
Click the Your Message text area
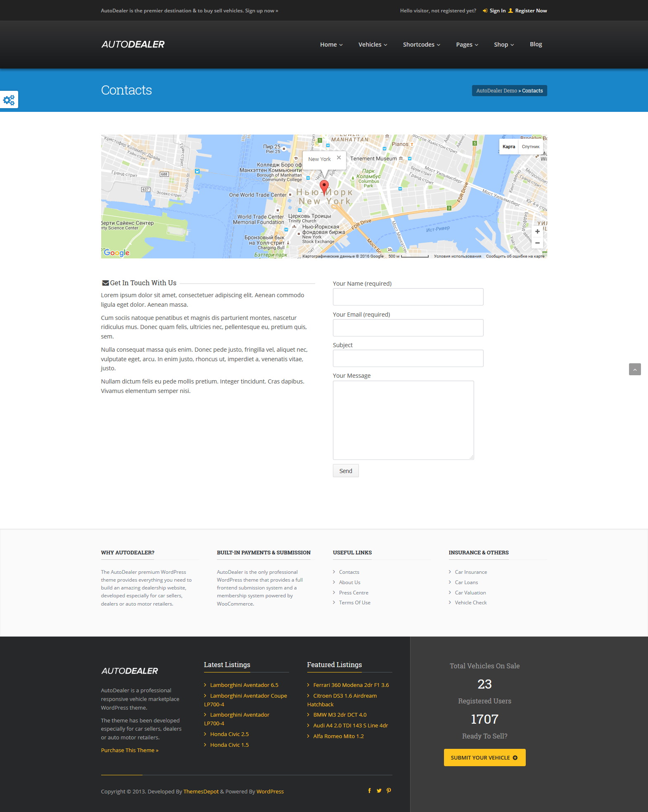[404, 420]
